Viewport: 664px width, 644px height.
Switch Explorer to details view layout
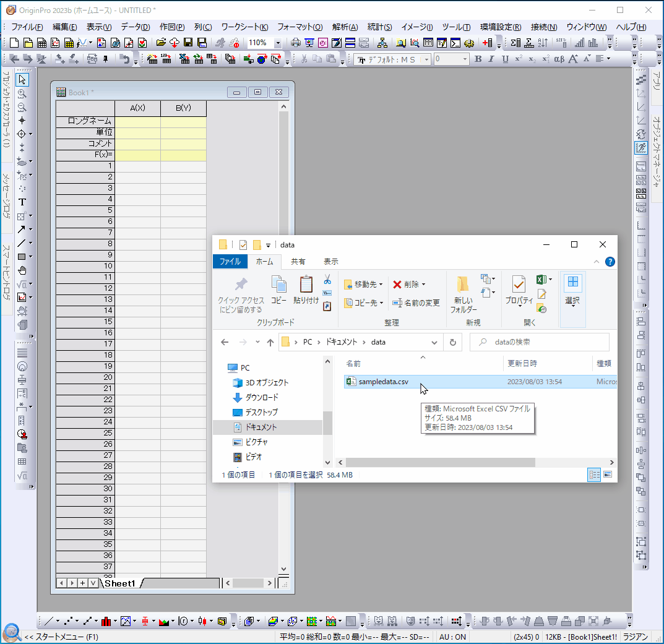tap(594, 474)
